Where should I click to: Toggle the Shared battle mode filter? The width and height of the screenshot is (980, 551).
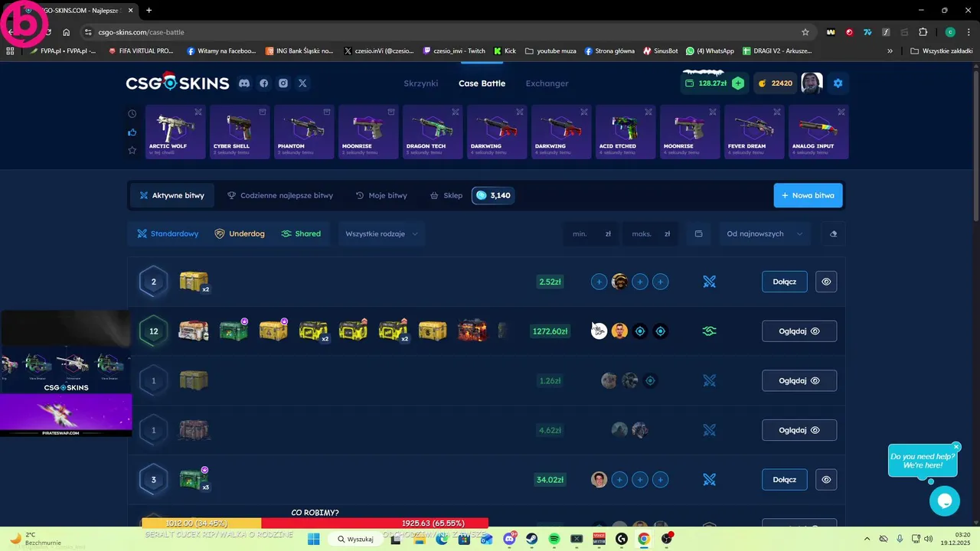click(301, 233)
